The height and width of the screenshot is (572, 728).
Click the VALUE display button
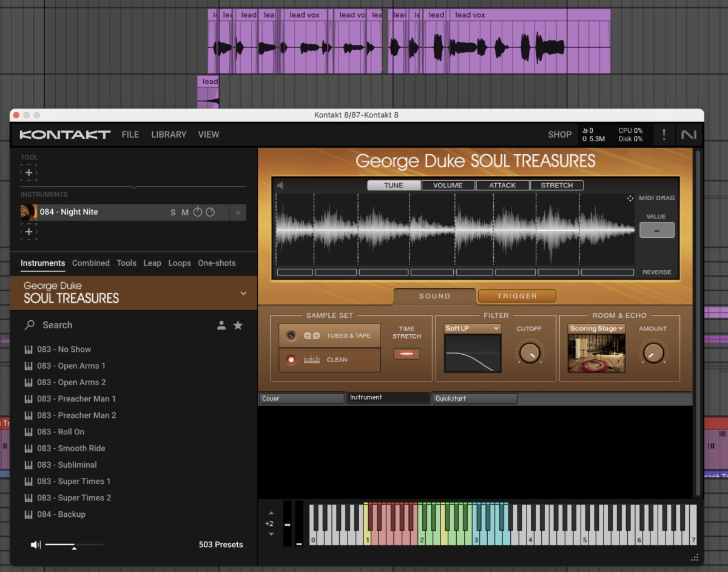point(657,230)
